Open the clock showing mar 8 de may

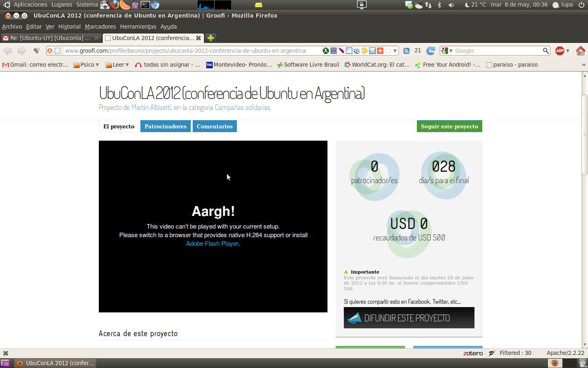click(519, 5)
